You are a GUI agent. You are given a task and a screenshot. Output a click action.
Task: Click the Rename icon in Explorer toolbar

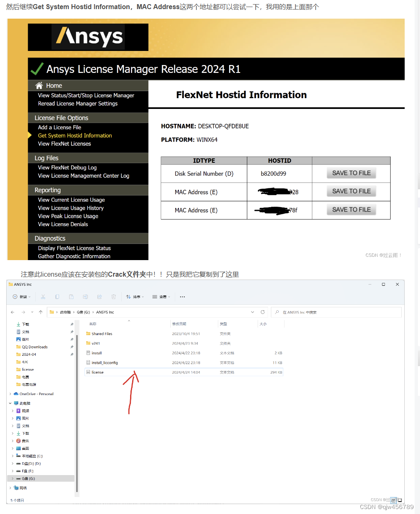click(85, 297)
